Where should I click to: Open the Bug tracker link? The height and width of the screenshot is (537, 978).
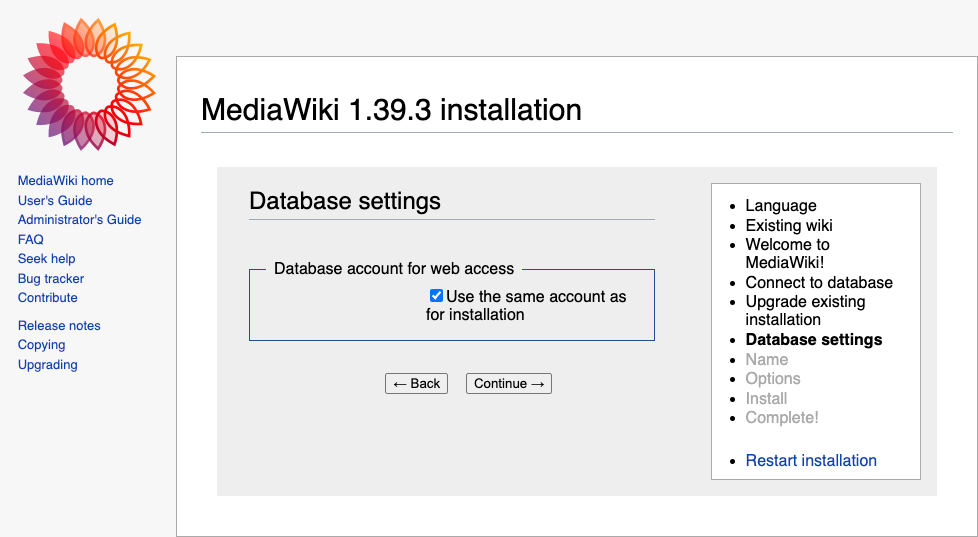[x=51, y=279]
